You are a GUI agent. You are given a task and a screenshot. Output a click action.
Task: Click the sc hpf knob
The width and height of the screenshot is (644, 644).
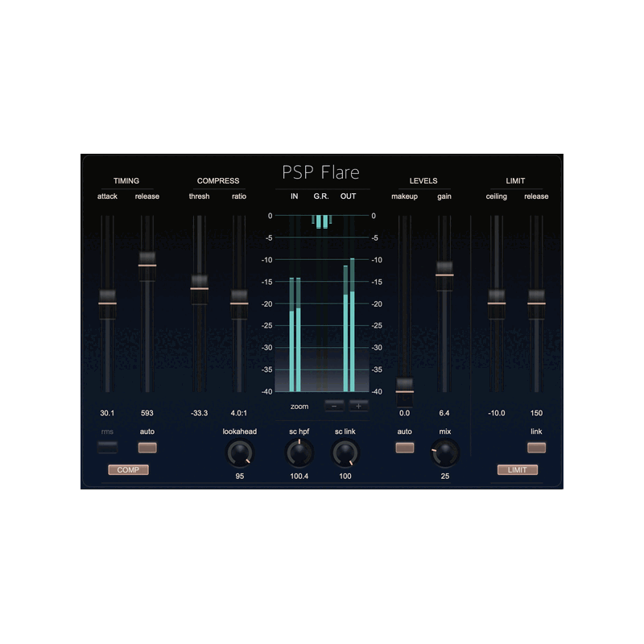pyautogui.click(x=299, y=453)
